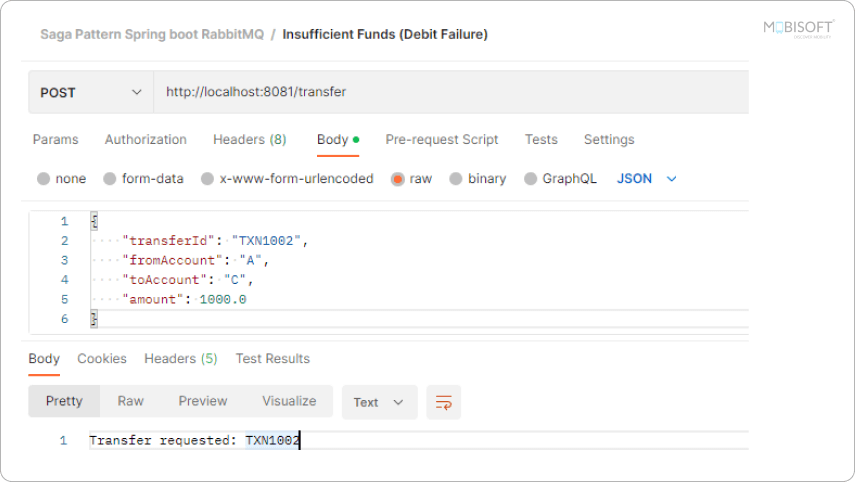
Task: Select the Visualize response view
Action: pos(289,401)
